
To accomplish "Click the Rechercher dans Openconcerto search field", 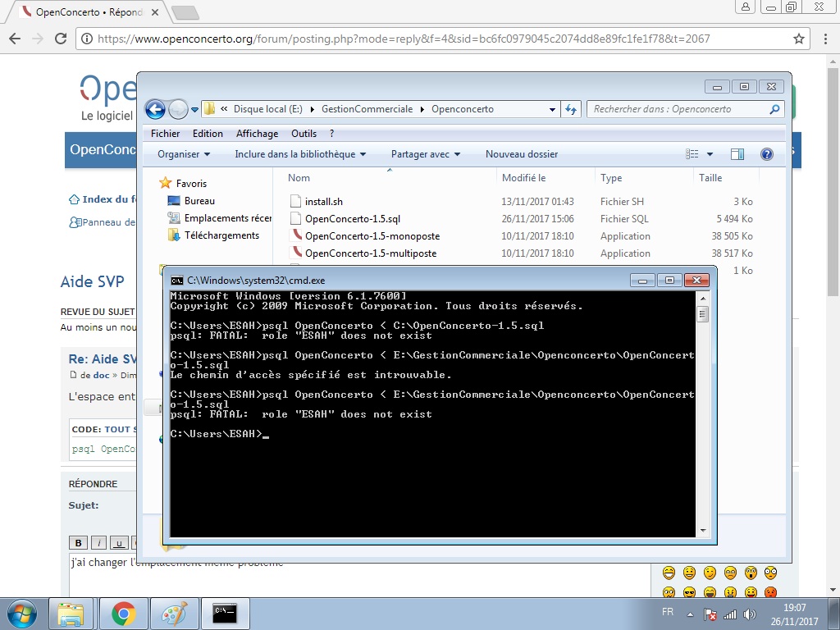I will 680,109.
